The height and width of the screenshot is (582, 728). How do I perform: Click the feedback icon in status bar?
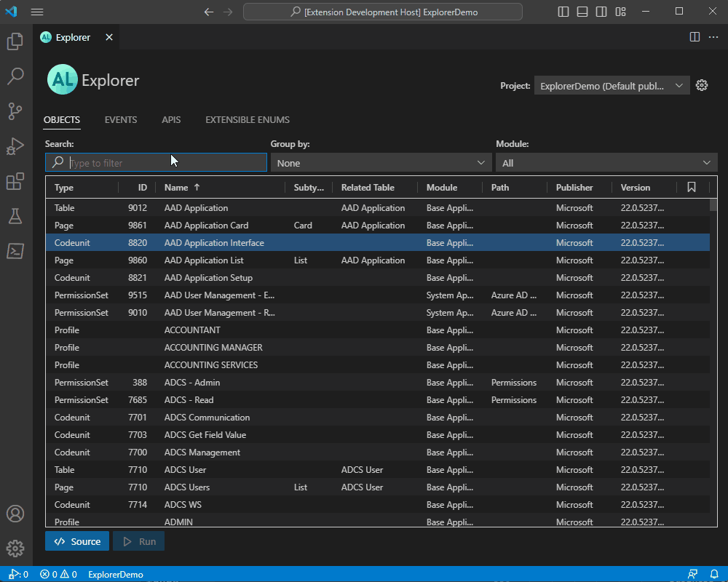pos(692,574)
